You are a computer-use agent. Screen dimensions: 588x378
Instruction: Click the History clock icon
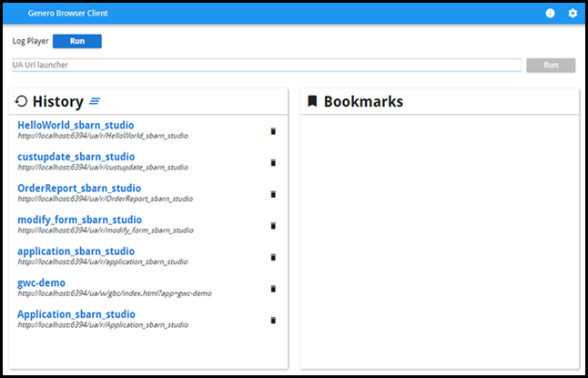point(22,102)
